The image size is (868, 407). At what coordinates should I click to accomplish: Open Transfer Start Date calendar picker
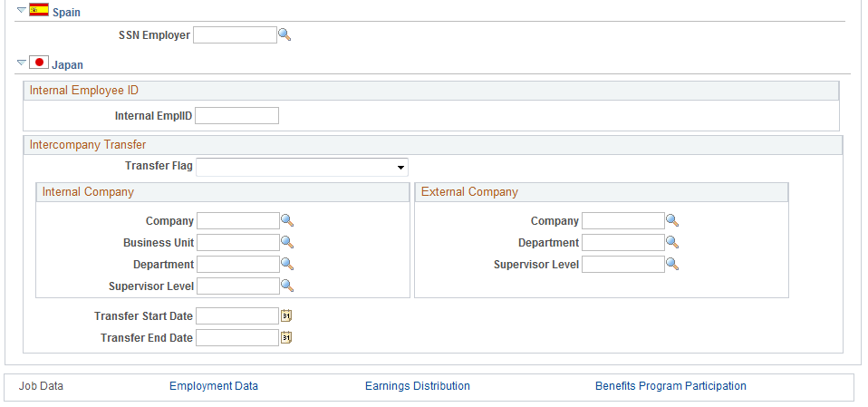coord(286,315)
